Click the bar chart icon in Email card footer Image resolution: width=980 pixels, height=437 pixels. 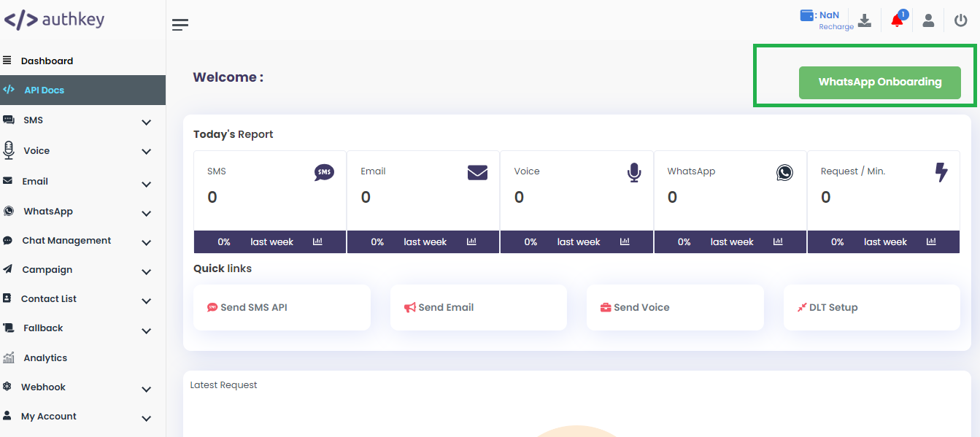(x=471, y=241)
